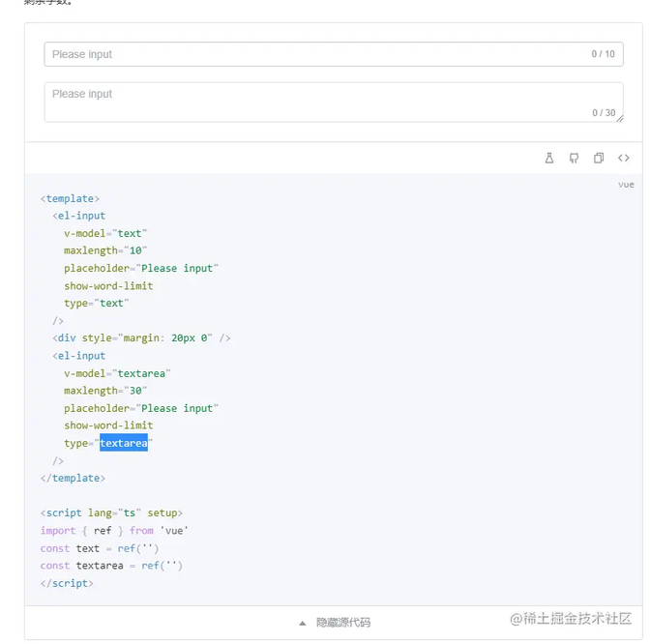Open the playground flask icon
This screenshot has height=644, width=650.
click(x=548, y=158)
